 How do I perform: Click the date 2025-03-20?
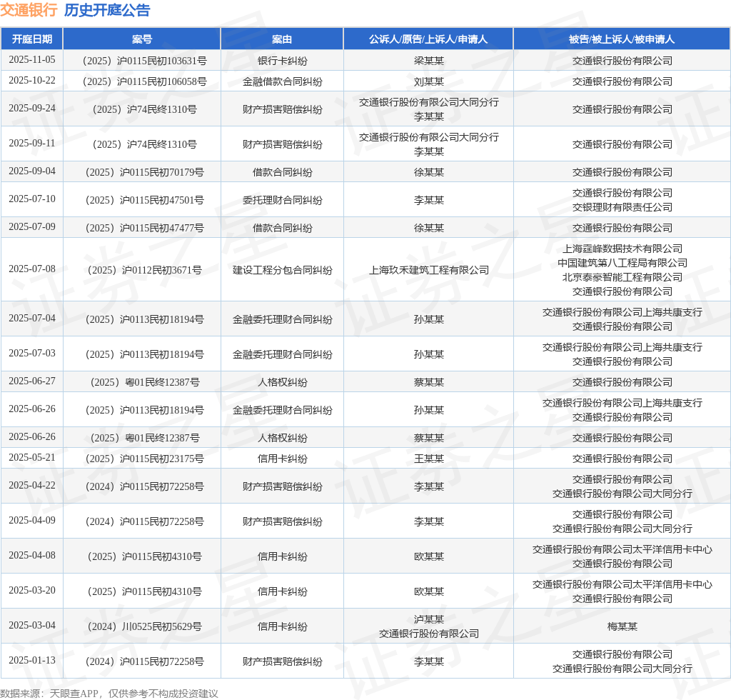click(31, 591)
